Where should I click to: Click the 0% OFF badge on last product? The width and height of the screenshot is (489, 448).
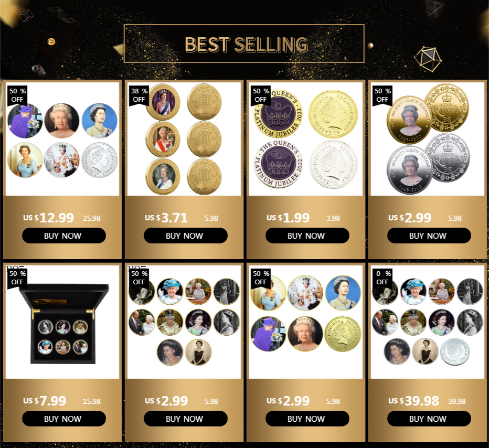click(x=382, y=278)
